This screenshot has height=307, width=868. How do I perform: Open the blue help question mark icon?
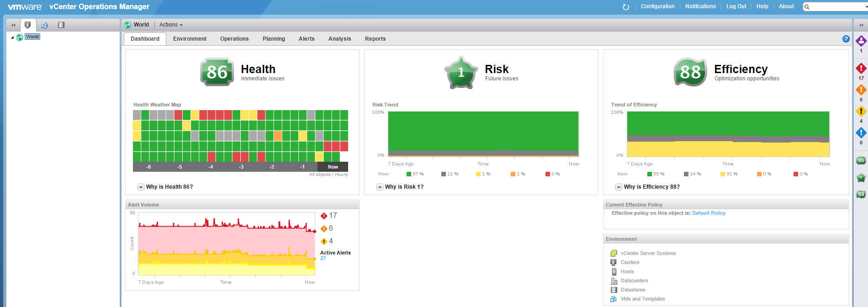846,39
